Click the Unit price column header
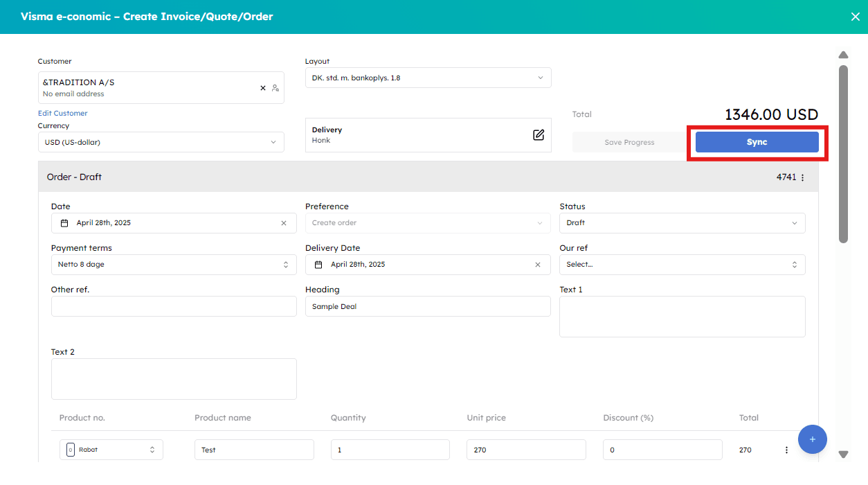 [487, 418]
